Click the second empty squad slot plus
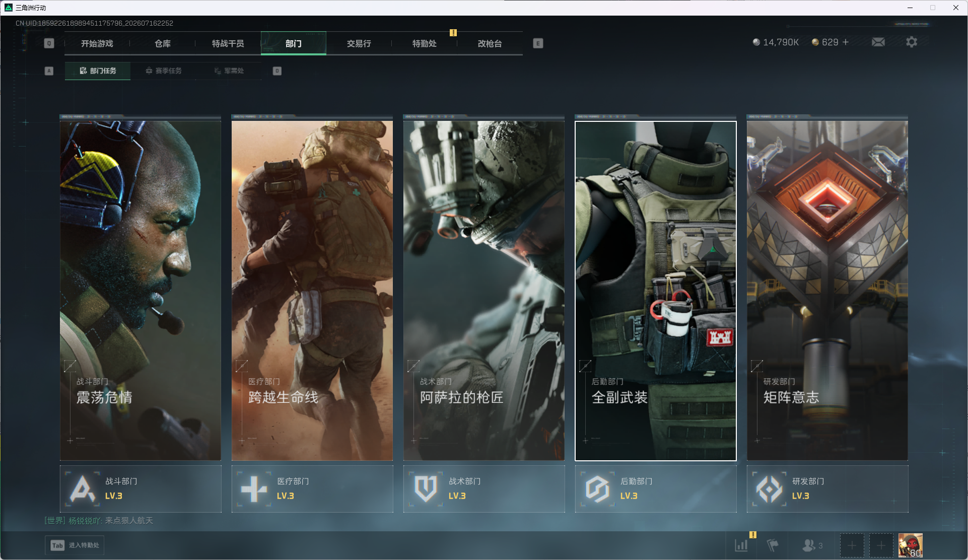The height and width of the screenshot is (560, 968). pos(881,545)
